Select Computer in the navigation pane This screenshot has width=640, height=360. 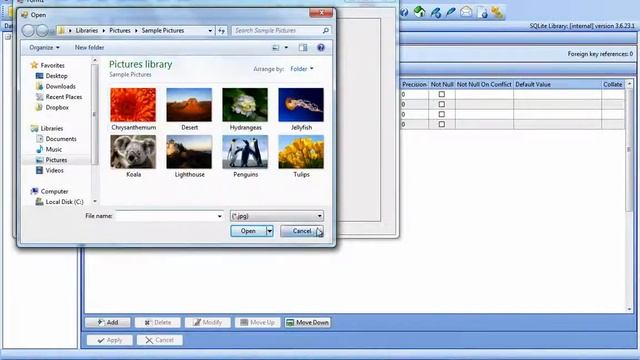(49, 191)
